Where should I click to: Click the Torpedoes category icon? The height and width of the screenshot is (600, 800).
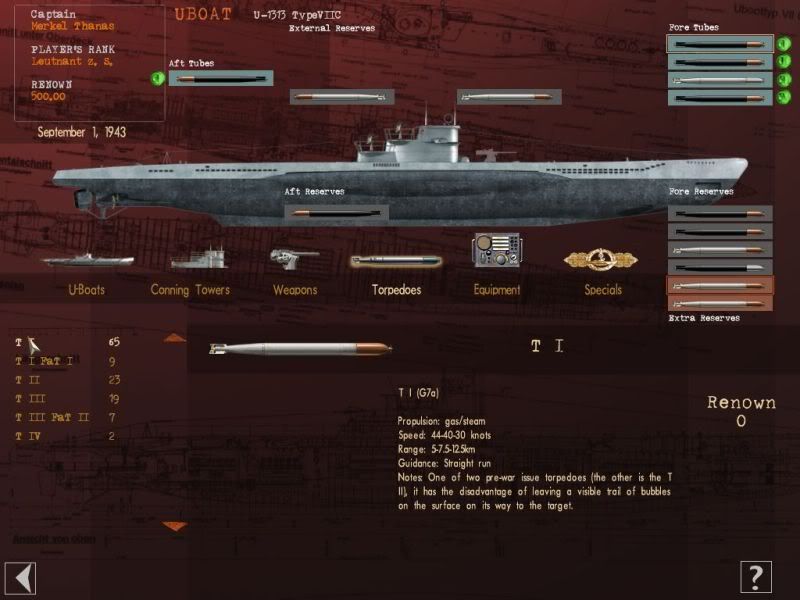pyautogui.click(x=396, y=261)
